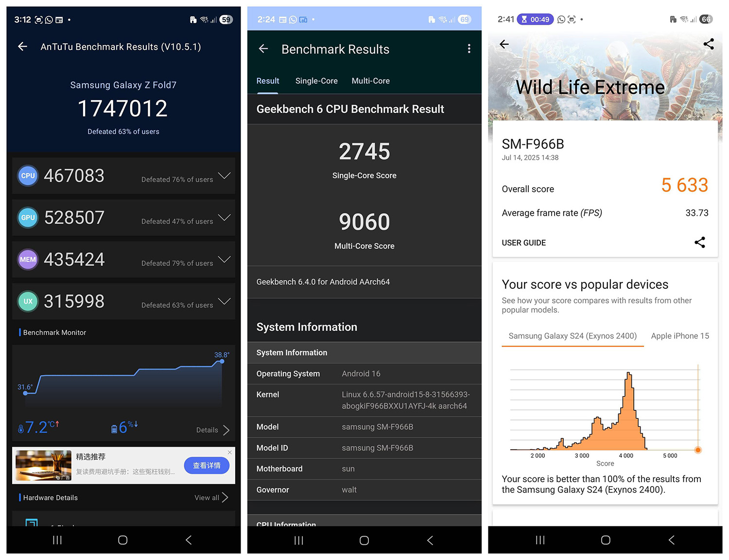
Task: Tap the battery drop 6% indicator
Action: 124,427
